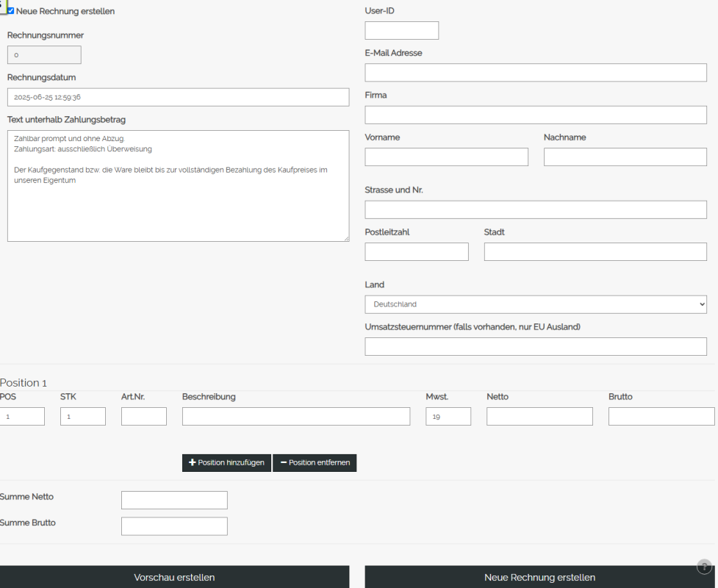718x588 pixels.
Task: Edit the Mwst. percentage value
Action: (448, 416)
